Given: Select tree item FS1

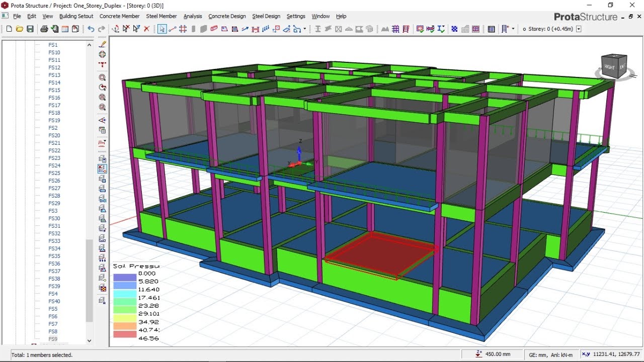Looking at the screenshot, I should [x=53, y=45].
